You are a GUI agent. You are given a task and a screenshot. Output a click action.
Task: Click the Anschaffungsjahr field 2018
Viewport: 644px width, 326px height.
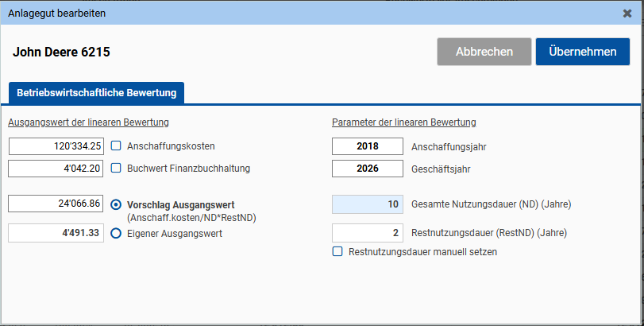point(368,146)
